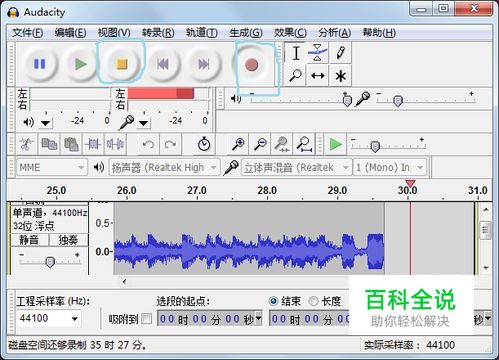Click the horizontal scrollbar left arrow
This screenshot has height=360, width=499.
point(124,281)
